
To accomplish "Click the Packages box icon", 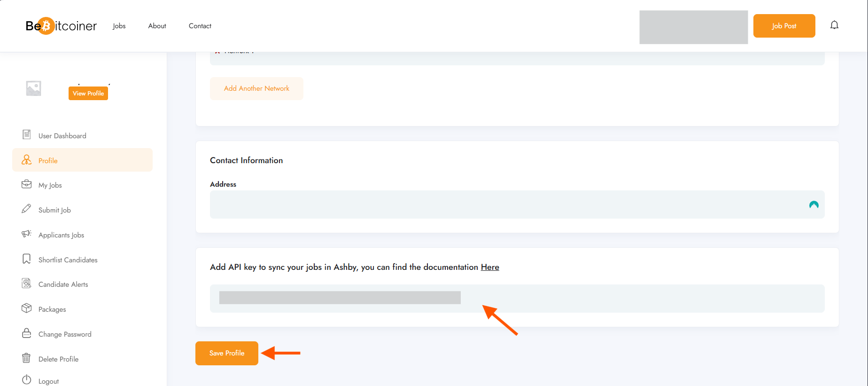I will coord(26,308).
